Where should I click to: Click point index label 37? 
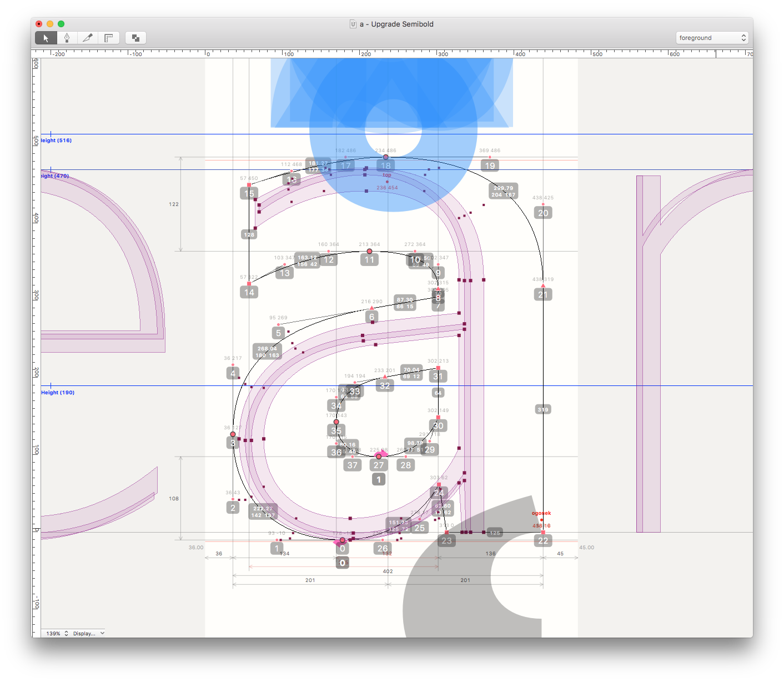[x=353, y=465]
